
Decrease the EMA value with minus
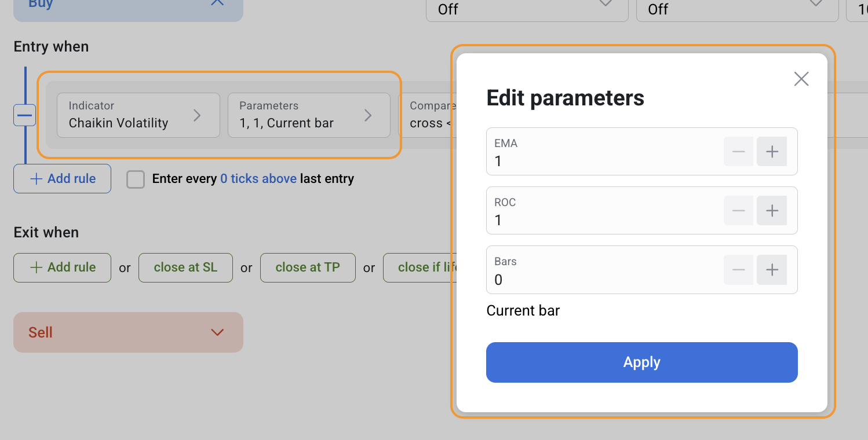click(738, 152)
